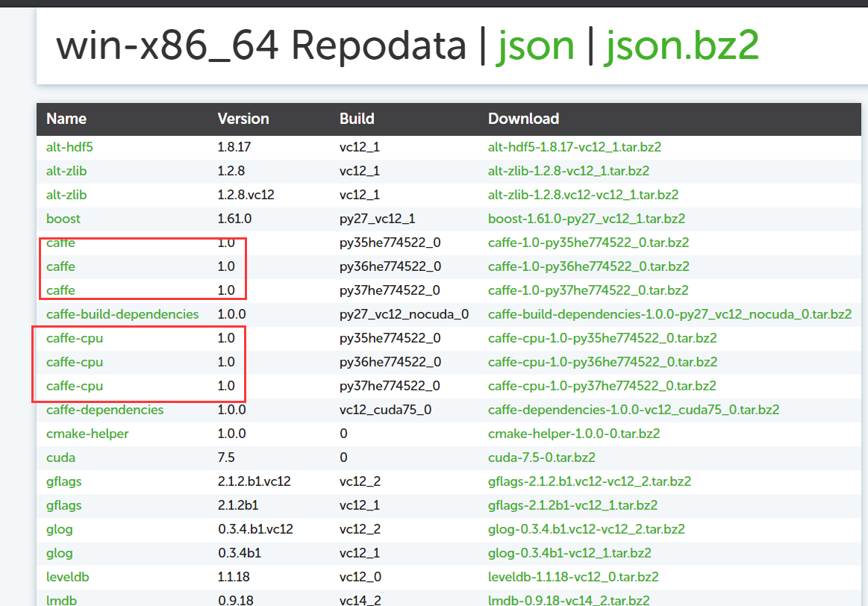Download gflags-2.1.2b1-vc12_1.tar.bz2
This screenshot has height=606, width=868.
coord(572,505)
